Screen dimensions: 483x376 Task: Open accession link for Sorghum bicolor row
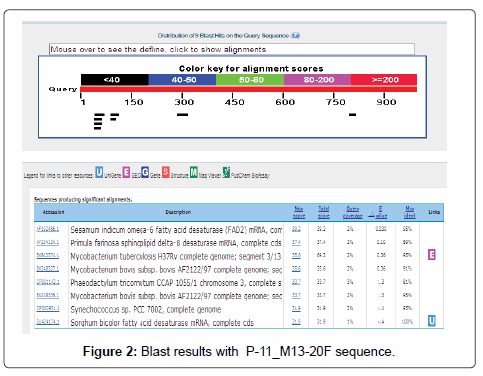click(x=48, y=322)
